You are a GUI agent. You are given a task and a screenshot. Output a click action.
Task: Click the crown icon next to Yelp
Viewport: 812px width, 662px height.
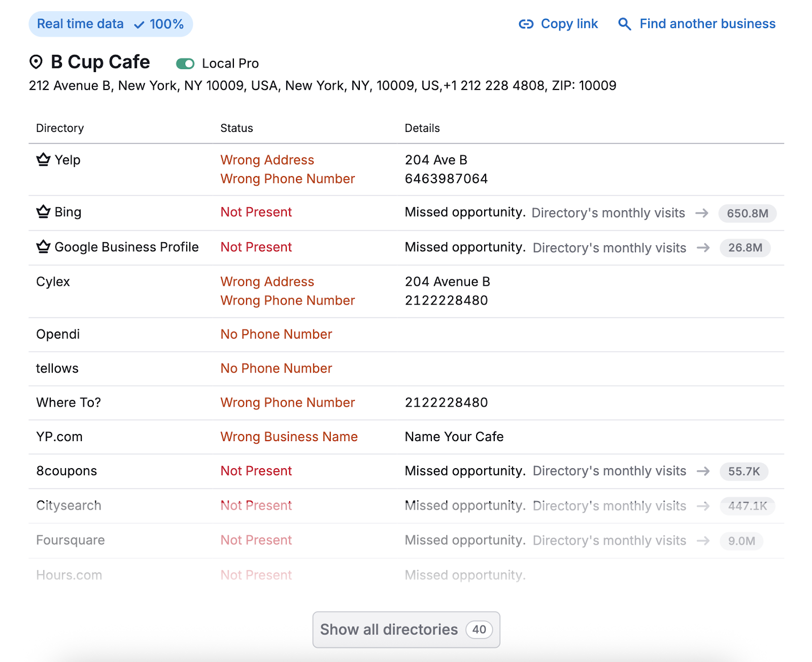tap(42, 159)
